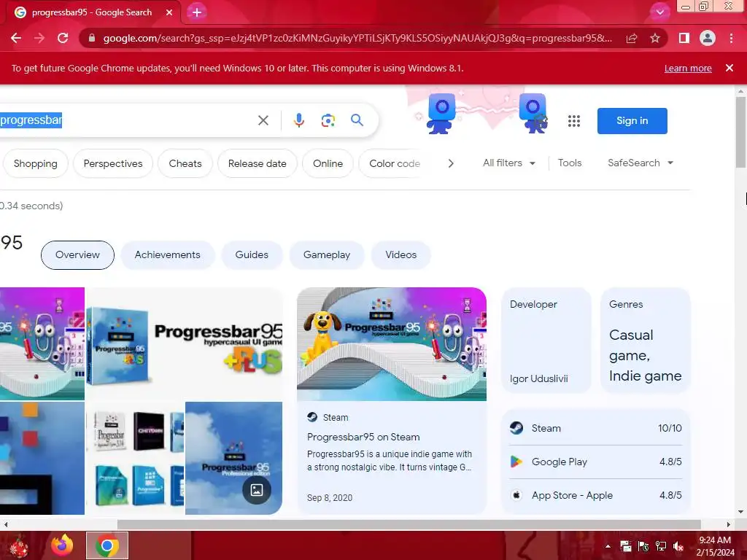Viewport: 747px width, 560px height.
Task: Click the Sign in button
Action: tap(632, 121)
